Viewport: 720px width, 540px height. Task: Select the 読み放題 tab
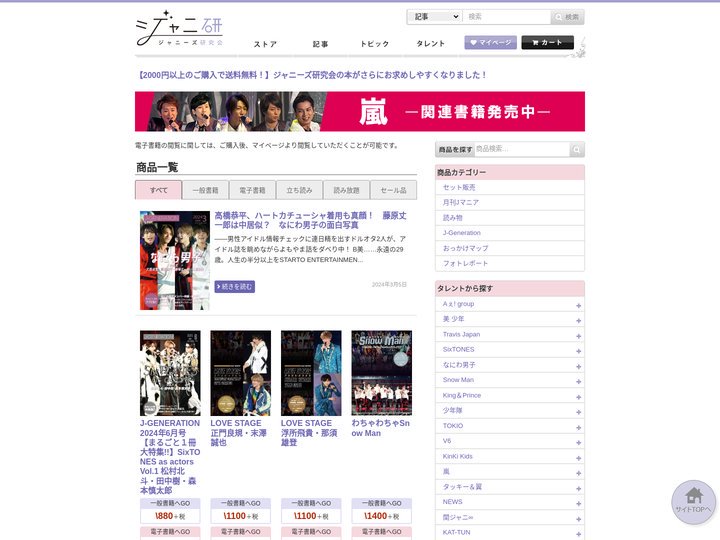point(346,190)
